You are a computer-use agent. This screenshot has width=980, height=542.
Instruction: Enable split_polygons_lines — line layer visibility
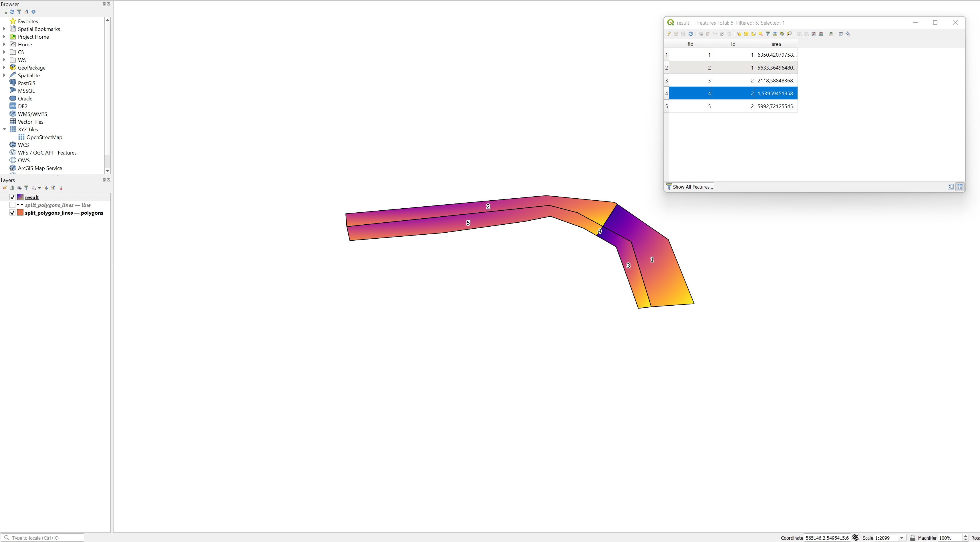[x=13, y=205]
